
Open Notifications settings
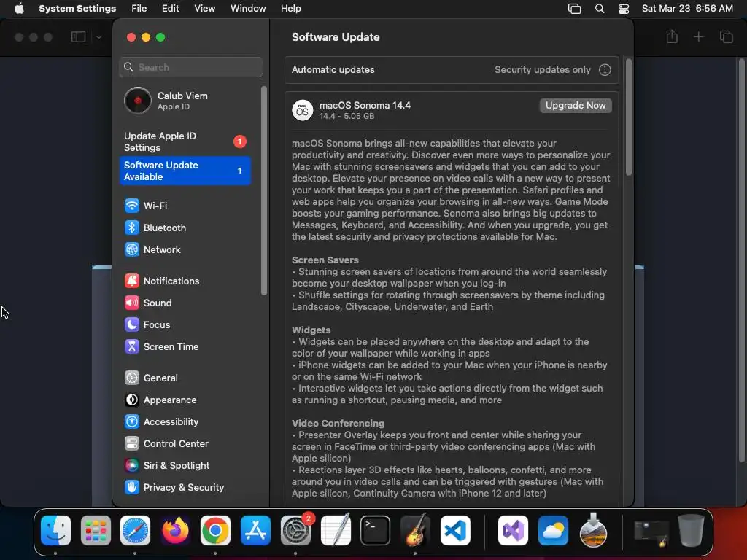pyautogui.click(x=185, y=281)
